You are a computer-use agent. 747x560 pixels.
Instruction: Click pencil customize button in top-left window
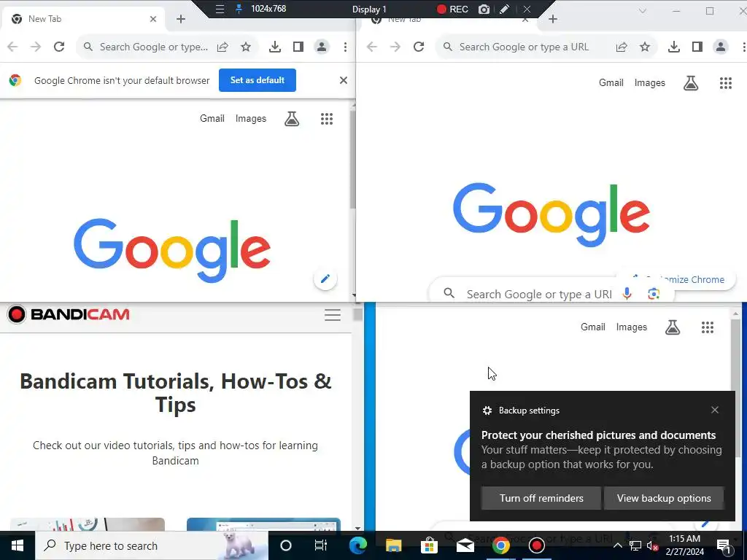click(x=325, y=279)
